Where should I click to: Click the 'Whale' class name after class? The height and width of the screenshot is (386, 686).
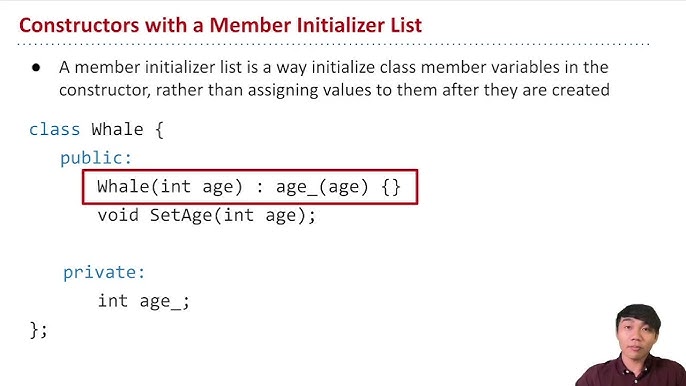[x=117, y=130]
